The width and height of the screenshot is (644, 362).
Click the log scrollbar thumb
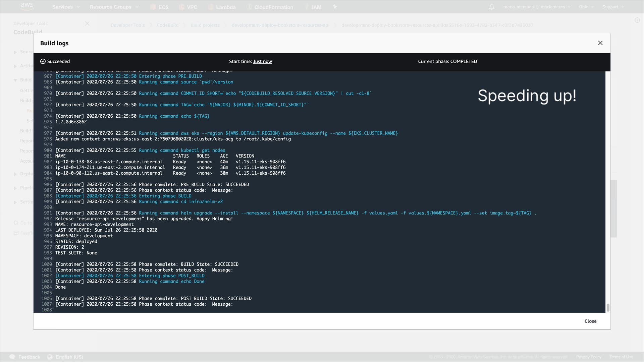[608, 307]
